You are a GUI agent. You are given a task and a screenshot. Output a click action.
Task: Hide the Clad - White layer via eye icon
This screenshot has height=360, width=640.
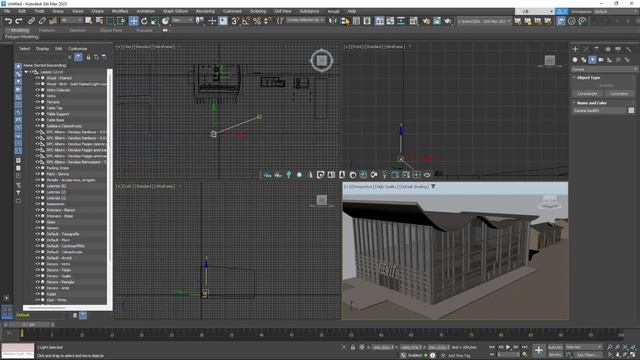click(38, 300)
